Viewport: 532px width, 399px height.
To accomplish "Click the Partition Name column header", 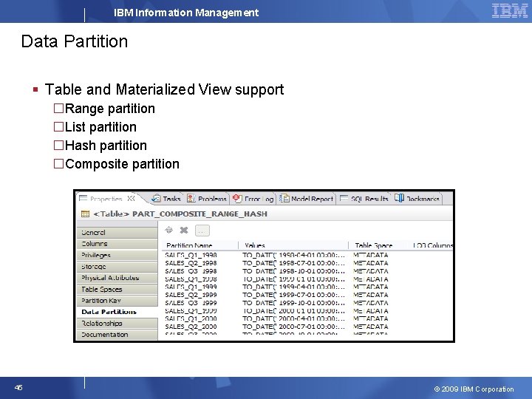I will (200, 245).
